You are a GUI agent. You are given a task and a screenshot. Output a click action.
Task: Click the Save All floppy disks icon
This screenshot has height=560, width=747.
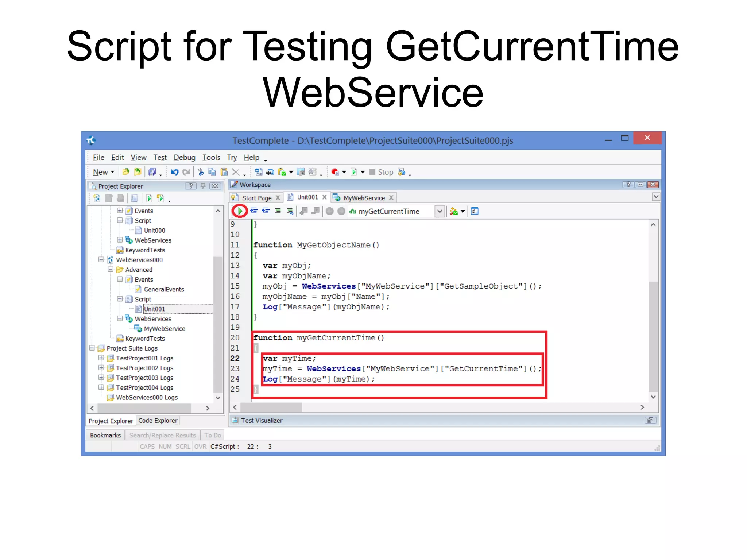click(152, 172)
